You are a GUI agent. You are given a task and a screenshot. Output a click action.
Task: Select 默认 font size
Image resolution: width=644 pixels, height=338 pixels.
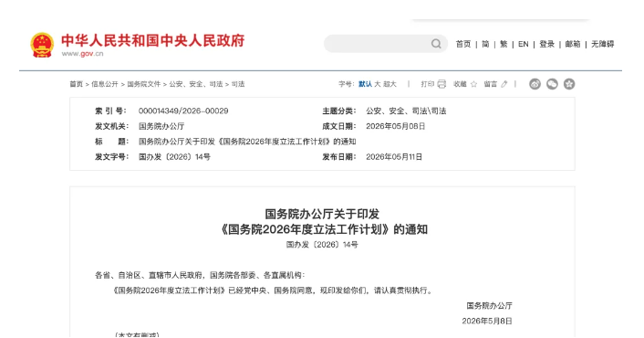365,84
